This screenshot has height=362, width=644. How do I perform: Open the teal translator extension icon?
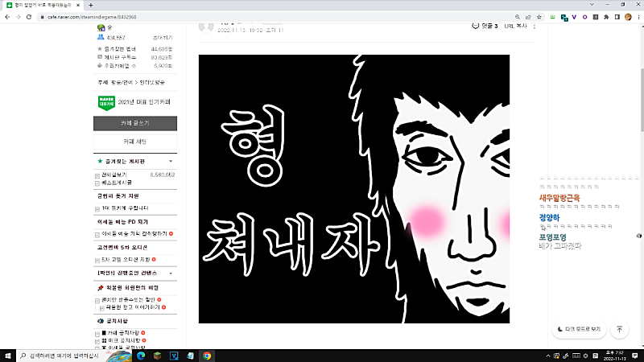coord(564,17)
